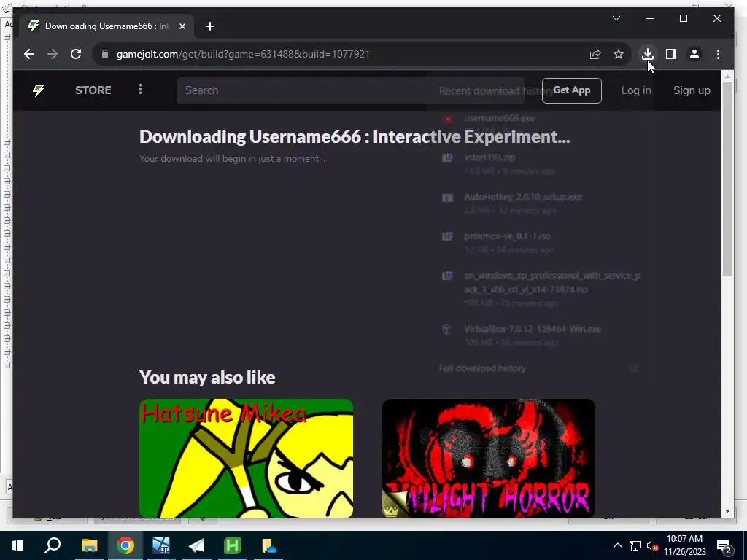Click the Log in link
This screenshot has width=747, height=560.
point(636,90)
